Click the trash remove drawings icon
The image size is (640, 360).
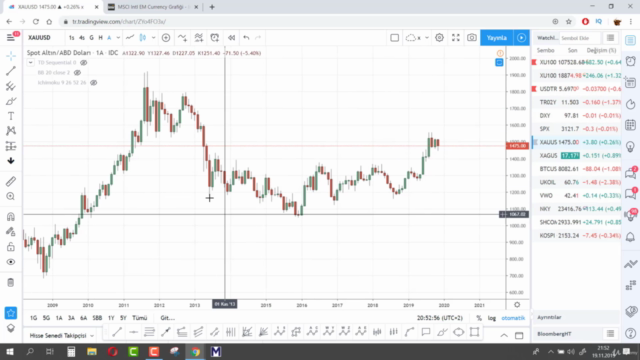click(x=11, y=282)
